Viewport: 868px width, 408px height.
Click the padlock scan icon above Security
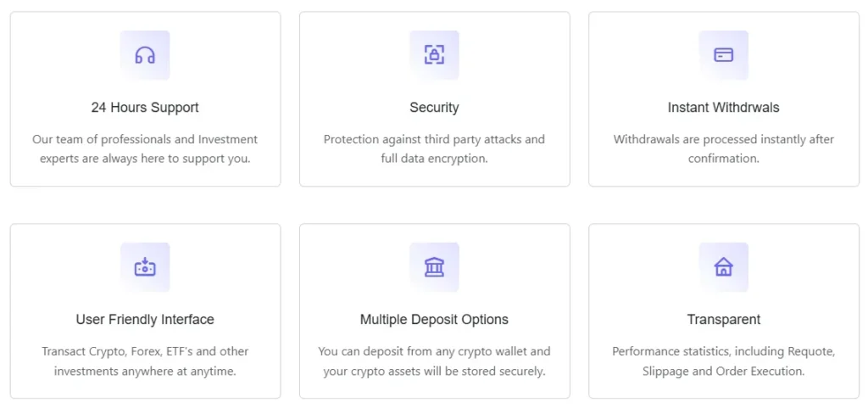click(434, 55)
